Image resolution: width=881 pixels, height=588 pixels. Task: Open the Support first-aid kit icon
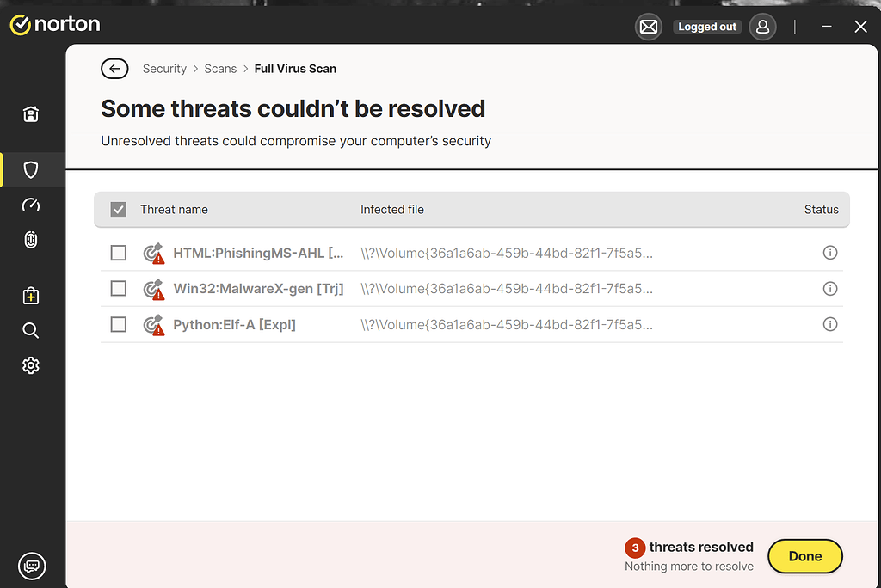point(31,295)
